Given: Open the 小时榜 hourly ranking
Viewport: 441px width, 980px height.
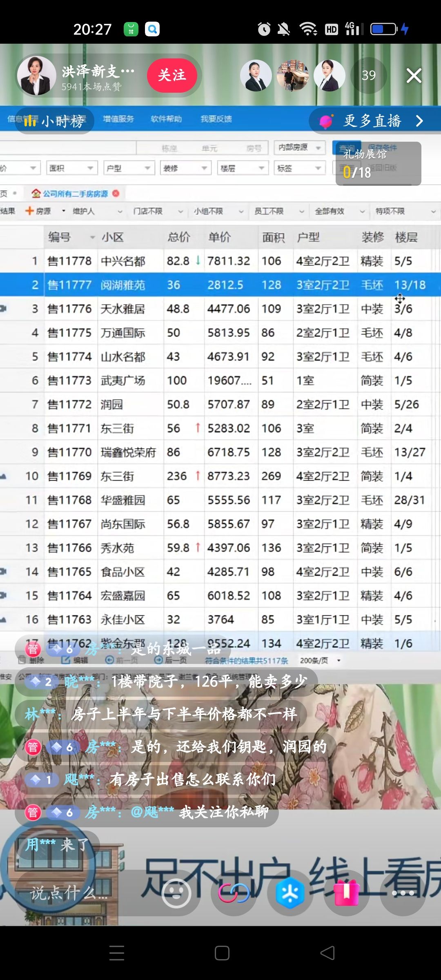Looking at the screenshot, I should pos(54,121).
